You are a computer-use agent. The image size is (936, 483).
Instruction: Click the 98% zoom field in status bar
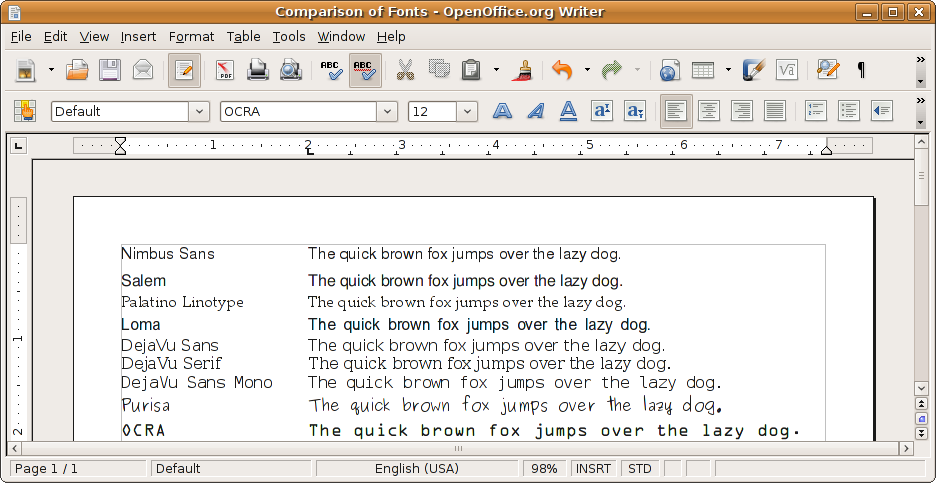pos(544,468)
